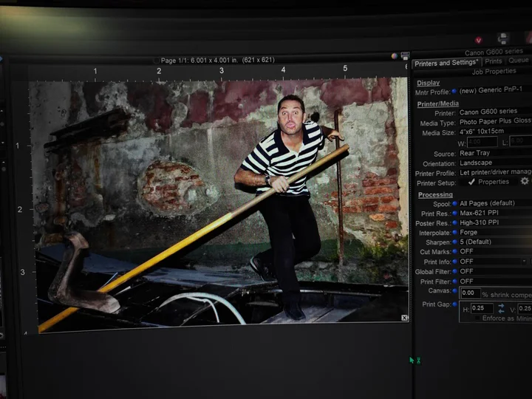This screenshot has width=532, height=399.
Task: Toggle the Enforce as Minimum checkbox
Action: coord(477,318)
